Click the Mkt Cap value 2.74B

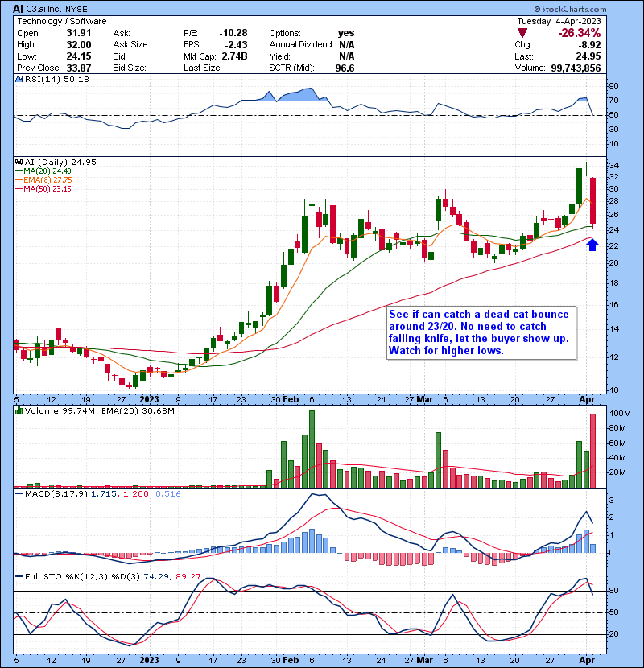pos(234,56)
